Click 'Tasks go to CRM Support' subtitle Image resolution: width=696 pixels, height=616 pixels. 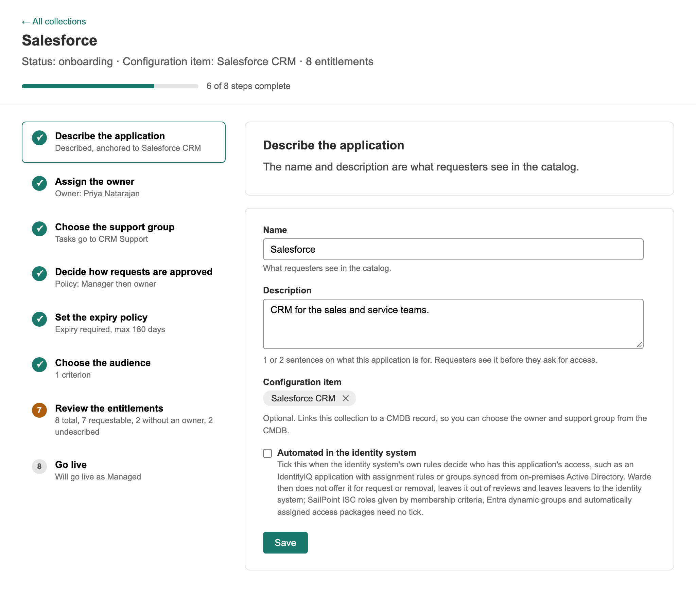(x=102, y=239)
